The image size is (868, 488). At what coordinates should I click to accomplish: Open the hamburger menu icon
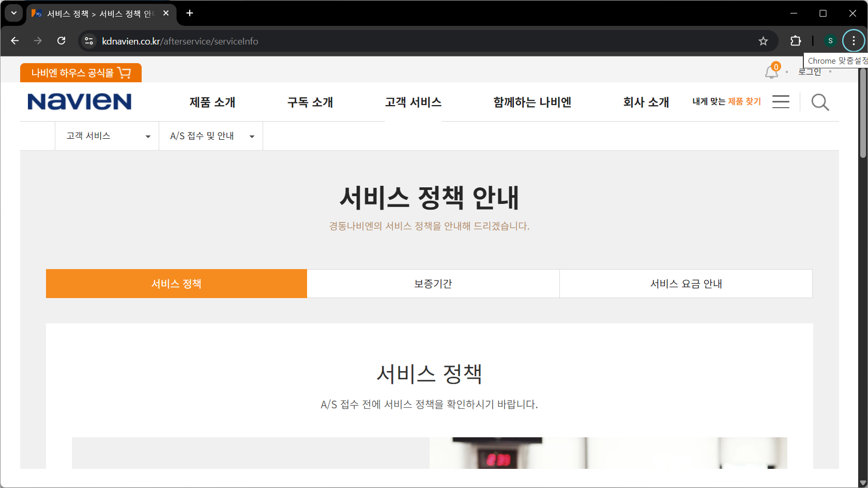[781, 102]
